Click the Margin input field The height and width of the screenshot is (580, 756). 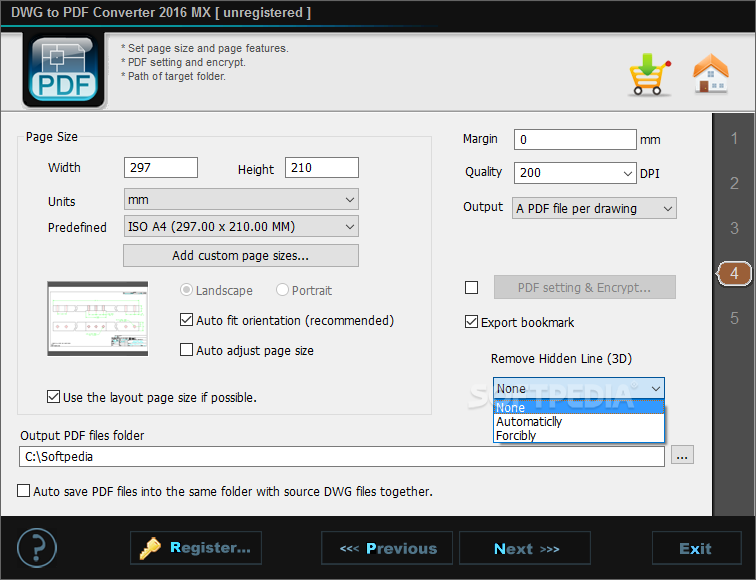pyautogui.click(x=575, y=139)
